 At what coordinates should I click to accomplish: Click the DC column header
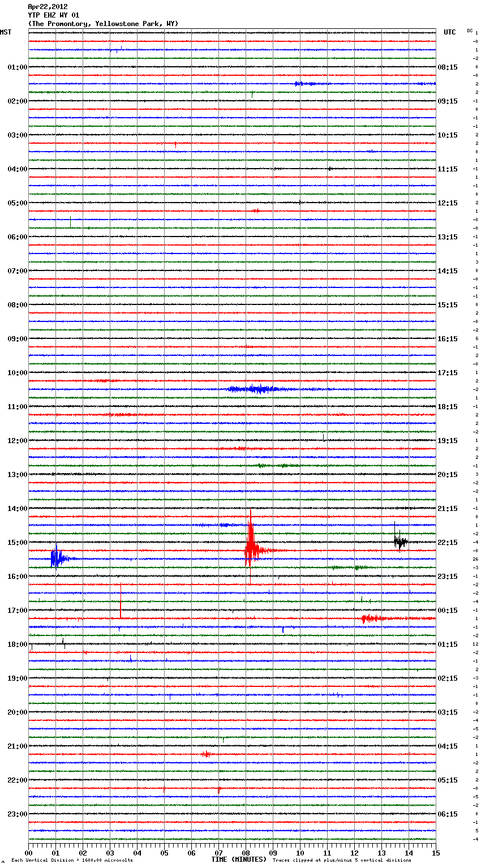(470, 30)
